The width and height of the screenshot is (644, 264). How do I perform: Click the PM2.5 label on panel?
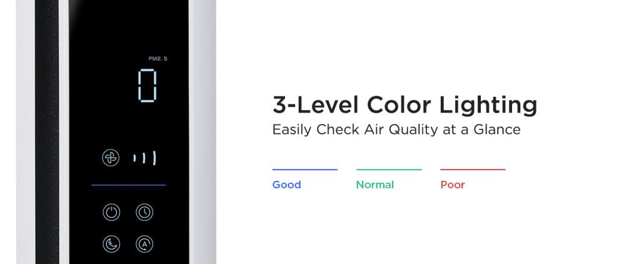click(158, 59)
